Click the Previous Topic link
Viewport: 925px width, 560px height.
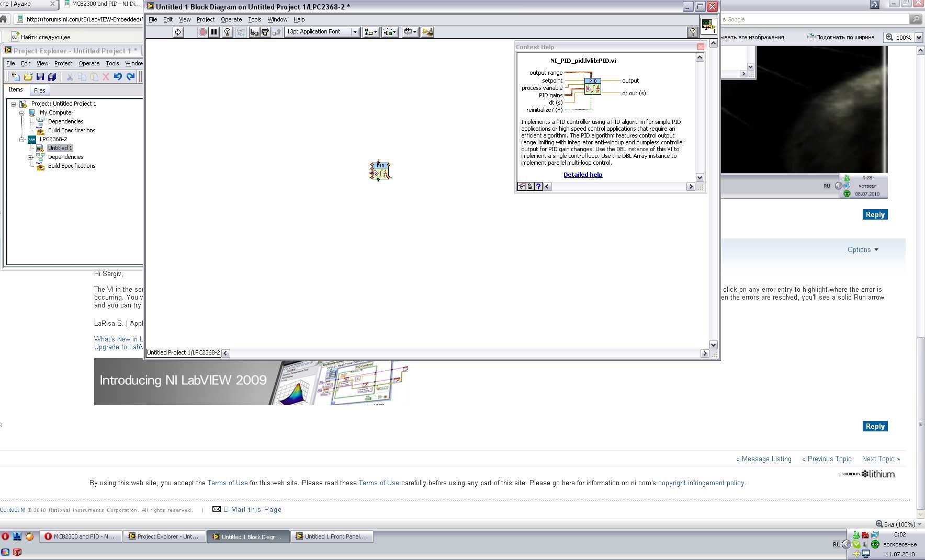click(x=827, y=459)
